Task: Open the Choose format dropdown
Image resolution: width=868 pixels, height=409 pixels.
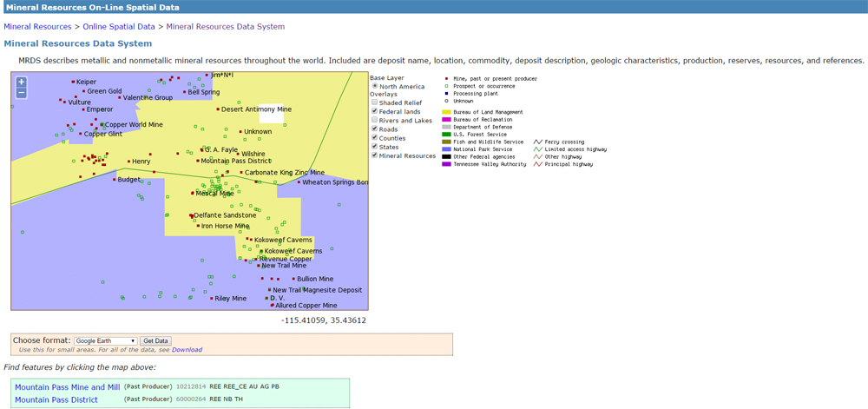Action: pos(106,341)
